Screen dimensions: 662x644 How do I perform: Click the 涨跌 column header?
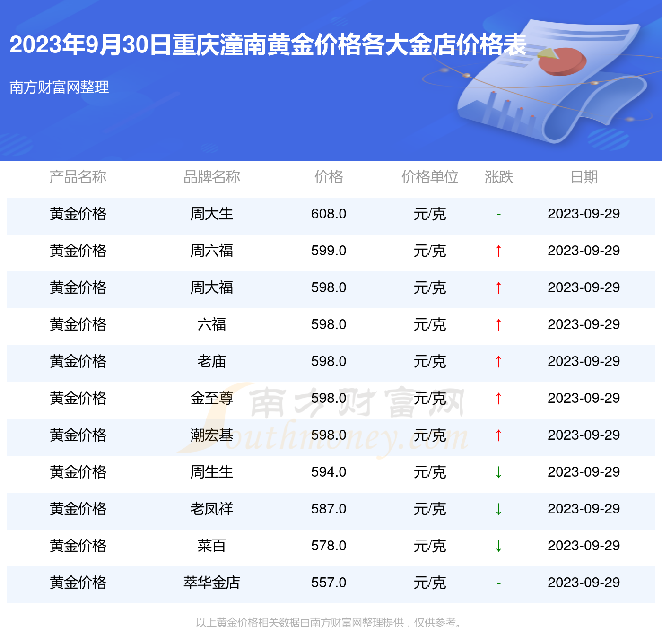click(x=499, y=177)
